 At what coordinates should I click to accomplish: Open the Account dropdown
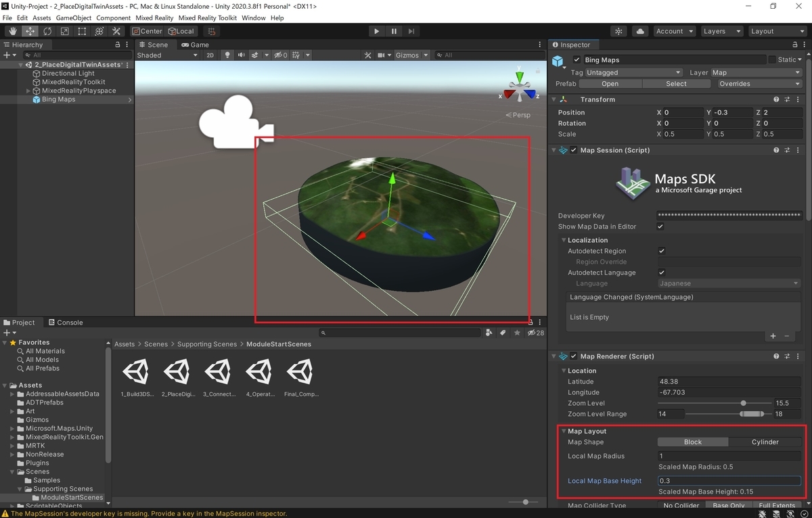point(674,31)
